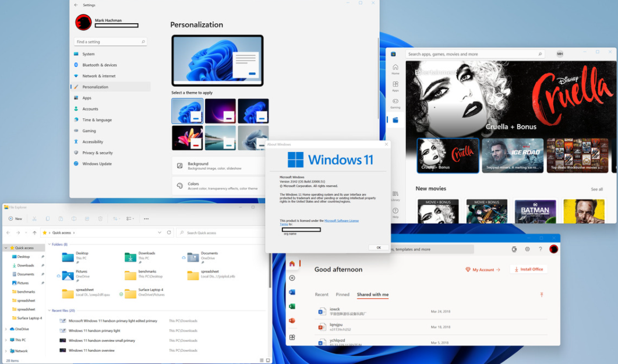
Task: Select the dark purple glow theme thumbnail
Action: pos(220,111)
